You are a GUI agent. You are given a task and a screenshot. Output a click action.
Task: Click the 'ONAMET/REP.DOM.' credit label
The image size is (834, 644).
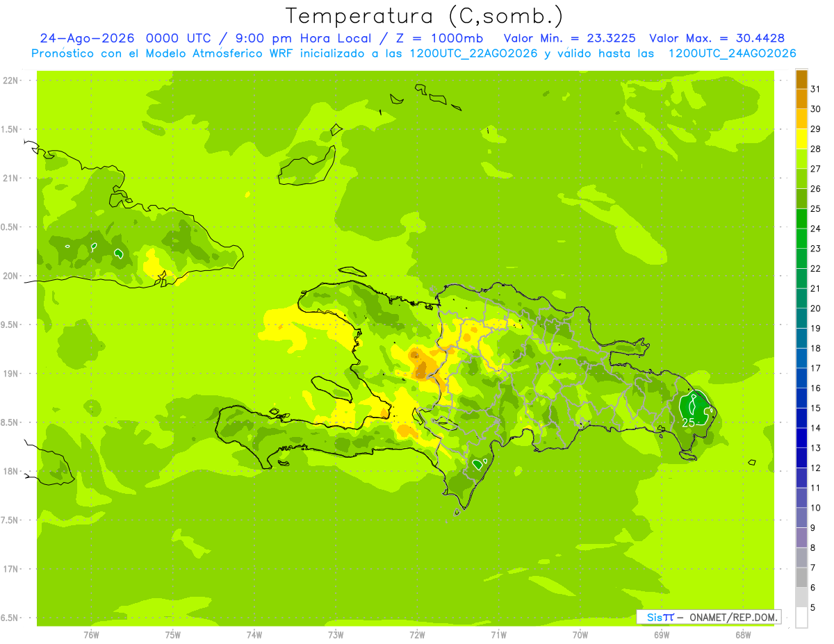733,617
